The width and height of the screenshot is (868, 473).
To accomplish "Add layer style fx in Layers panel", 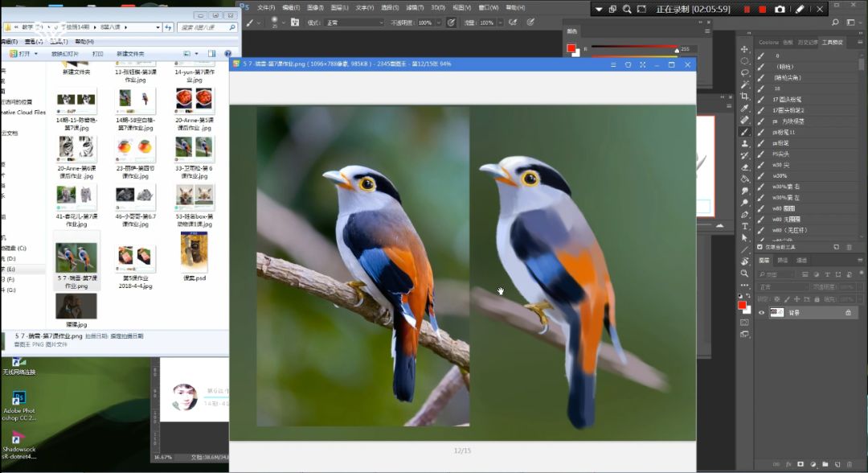I will (x=788, y=464).
